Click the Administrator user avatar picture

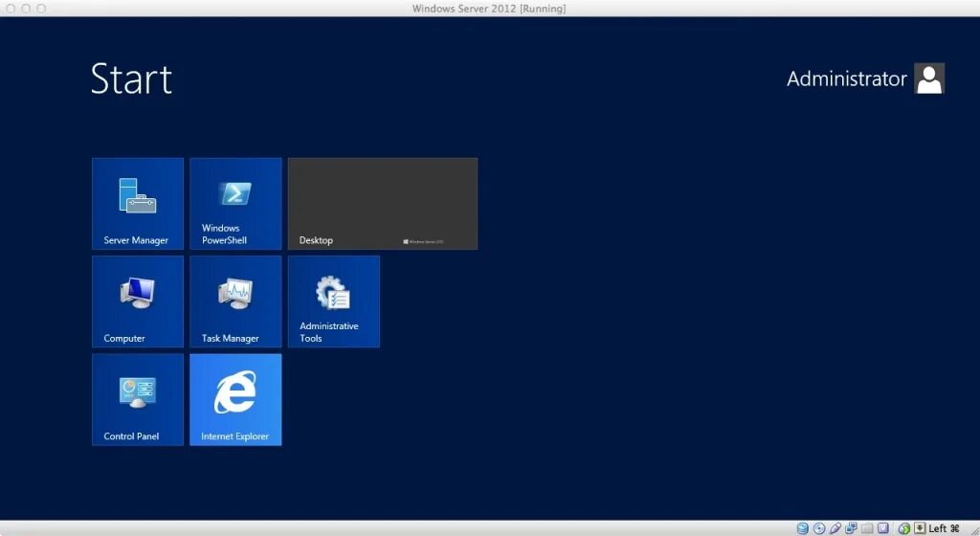(x=929, y=78)
